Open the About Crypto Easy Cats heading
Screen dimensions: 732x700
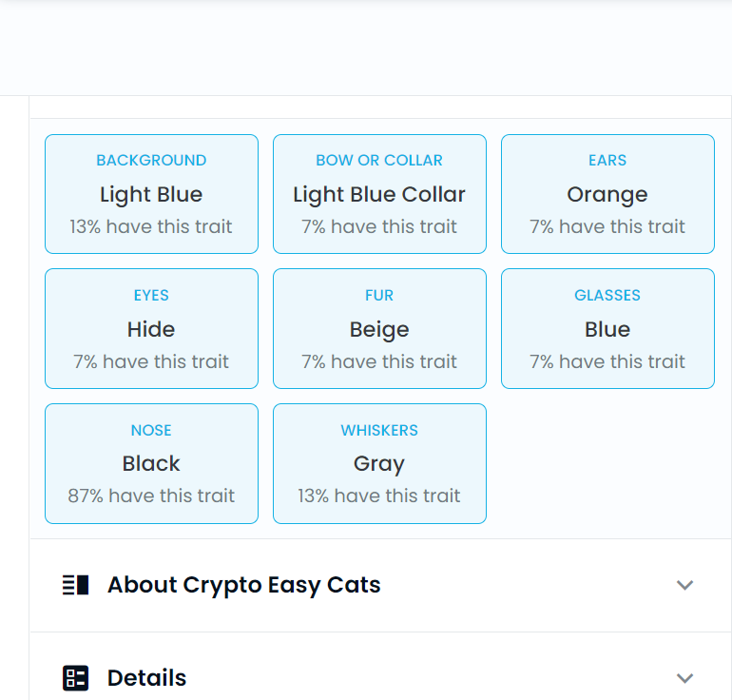pyautogui.click(x=244, y=585)
